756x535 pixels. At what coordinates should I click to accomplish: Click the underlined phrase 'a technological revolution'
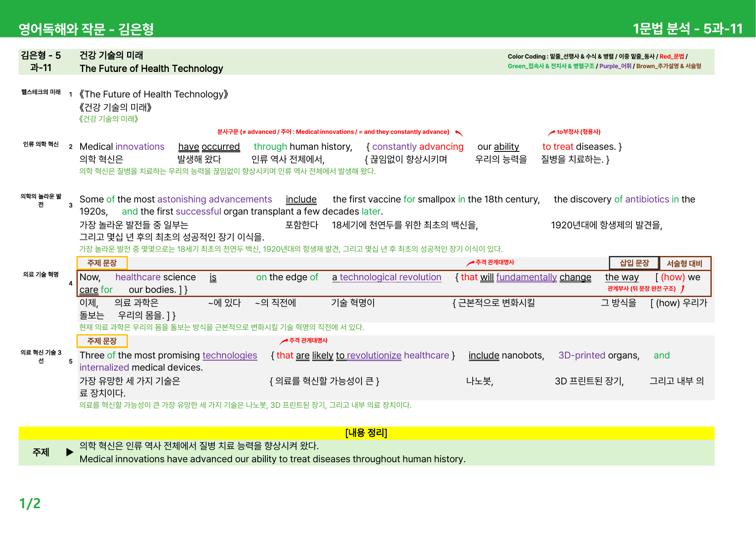[387, 277]
